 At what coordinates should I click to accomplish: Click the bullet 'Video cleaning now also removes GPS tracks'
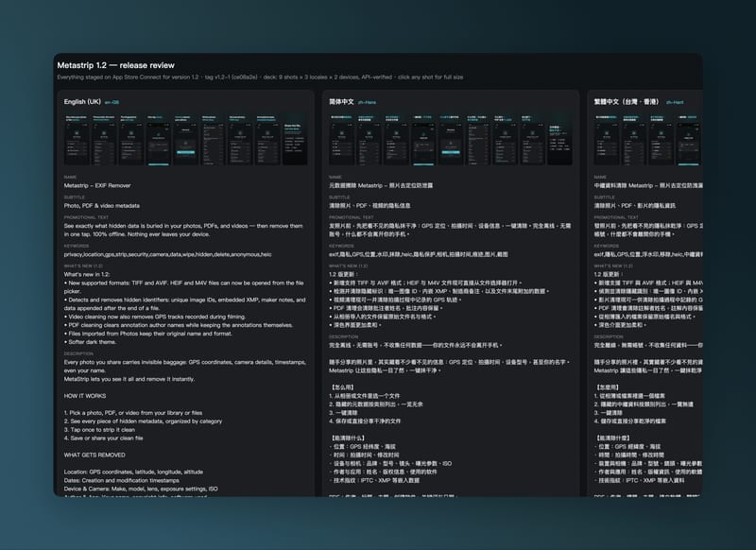click(155, 317)
